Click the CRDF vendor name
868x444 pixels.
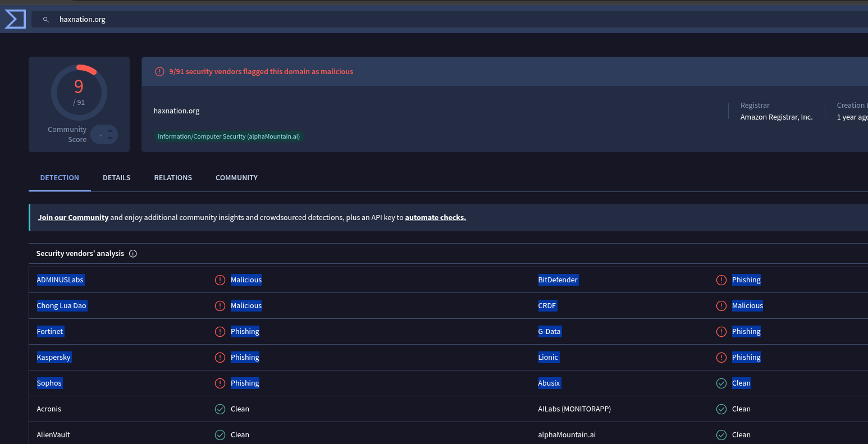pyautogui.click(x=547, y=305)
